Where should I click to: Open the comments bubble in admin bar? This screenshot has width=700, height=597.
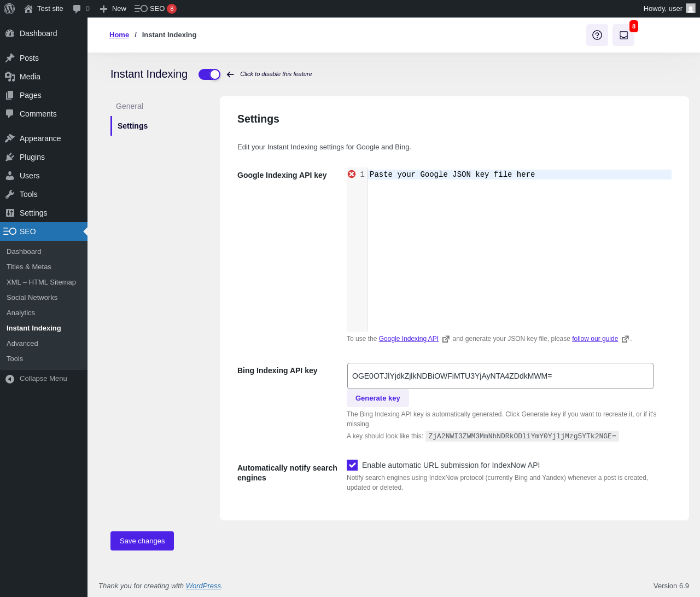[81, 9]
